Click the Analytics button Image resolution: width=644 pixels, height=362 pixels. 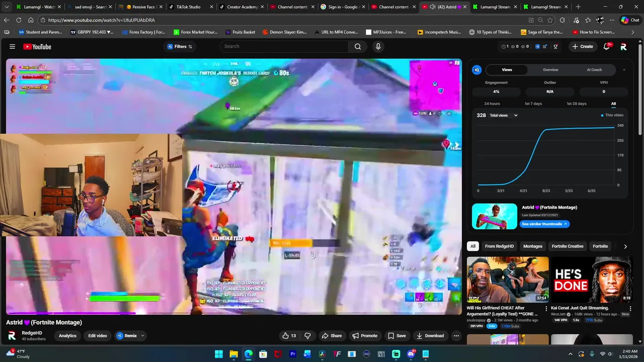tap(67, 335)
